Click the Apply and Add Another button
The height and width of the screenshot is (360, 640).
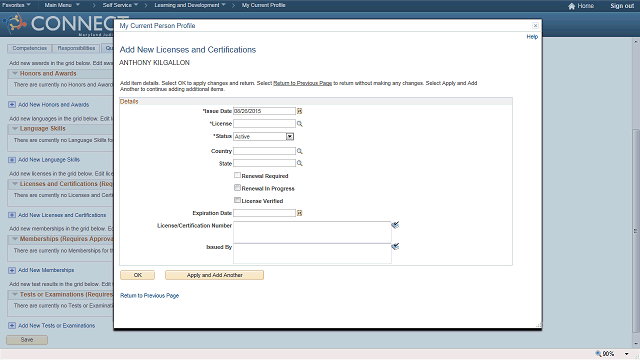click(214, 275)
